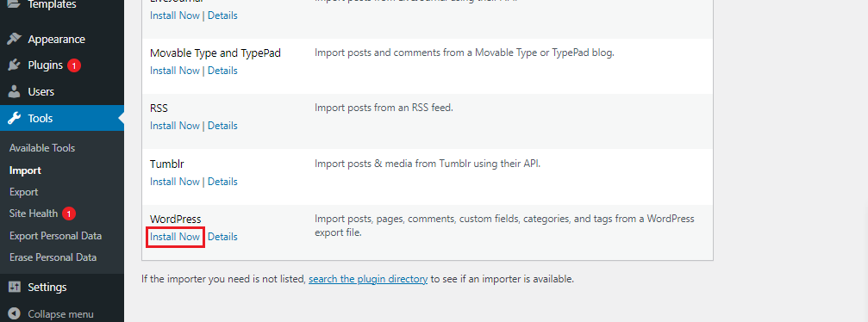Install the LiveJournal importer now

pyautogui.click(x=175, y=15)
